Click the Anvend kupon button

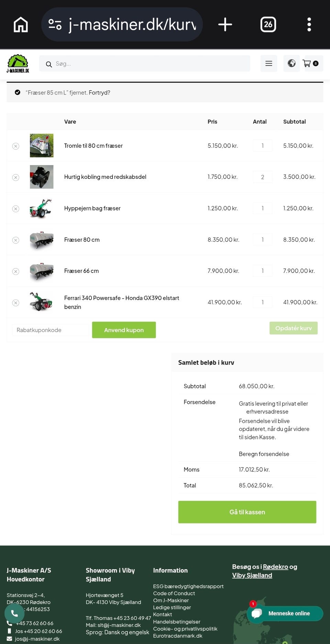tap(124, 330)
